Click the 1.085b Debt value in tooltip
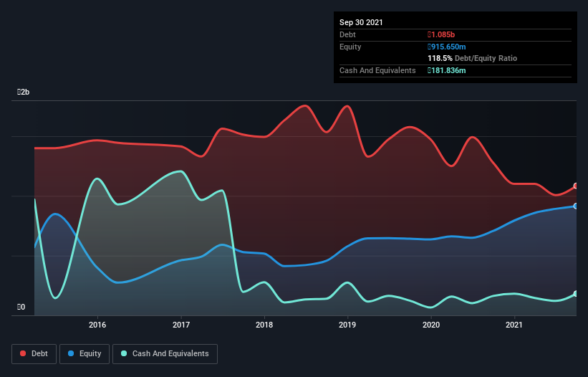588x377 pixels. coord(441,34)
